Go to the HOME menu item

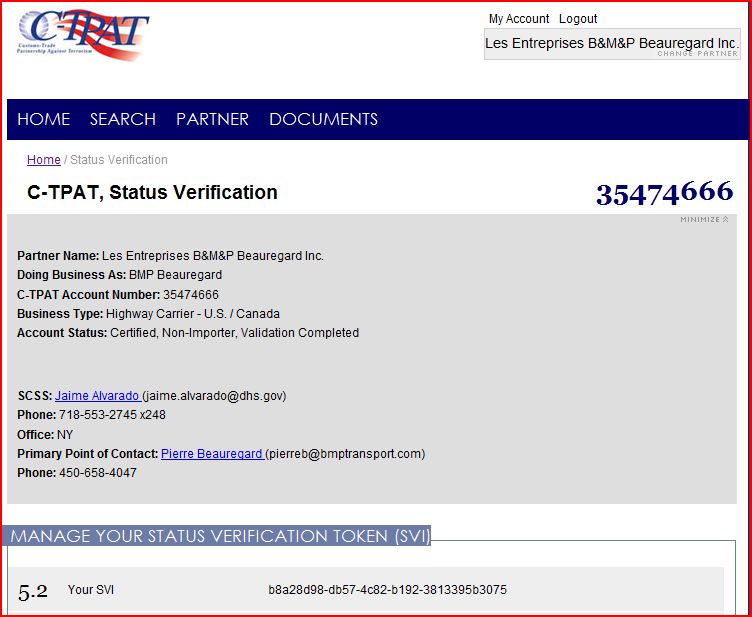(x=43, y=119)
